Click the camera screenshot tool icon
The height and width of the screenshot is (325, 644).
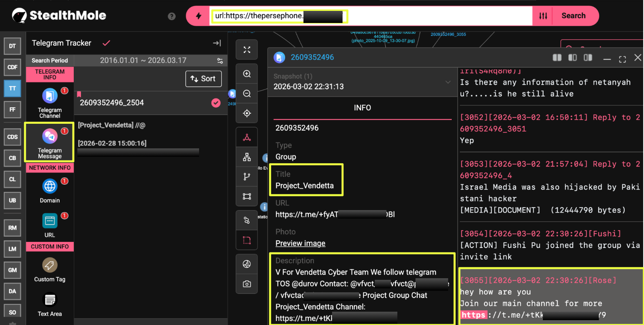[247, 284]
